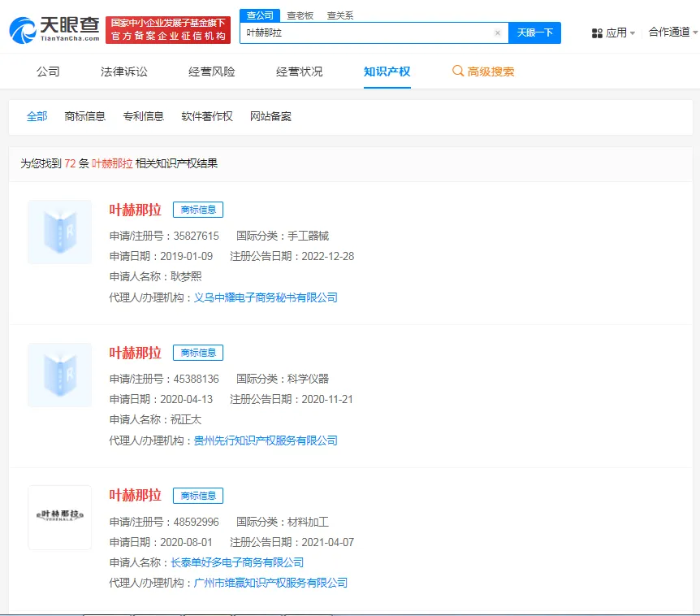
Task: Open the 法律诉讼 tab
Action: coord(124,72)
